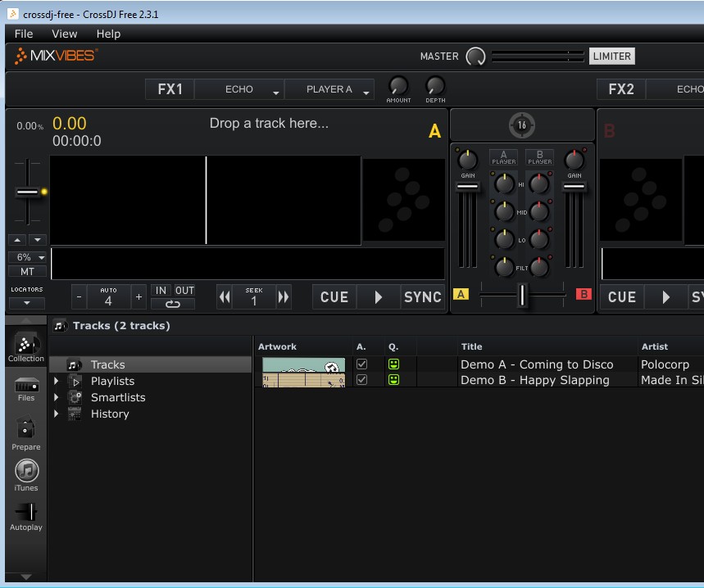
Task: Open the Prepare list icon
Action: 26,434
